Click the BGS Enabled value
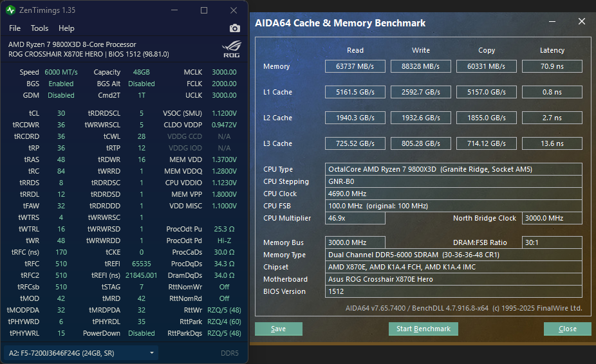This screenshot has height=364, width=596. (x=61, y=84)
